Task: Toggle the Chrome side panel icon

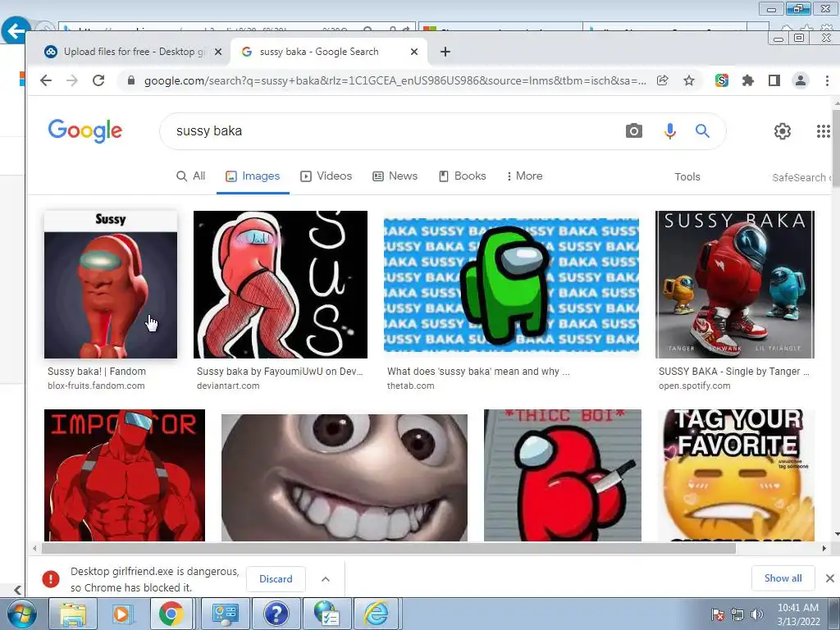Action: coord(774,81)
